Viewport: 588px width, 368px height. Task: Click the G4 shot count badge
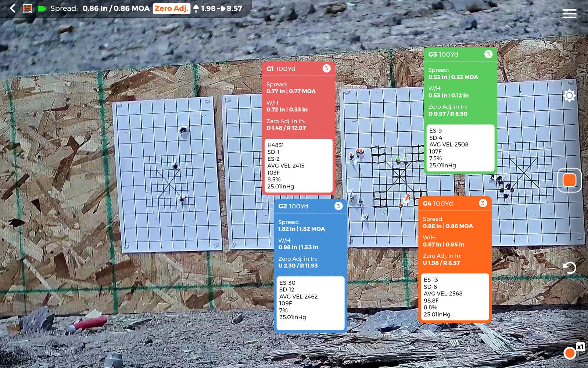point(483,203)
